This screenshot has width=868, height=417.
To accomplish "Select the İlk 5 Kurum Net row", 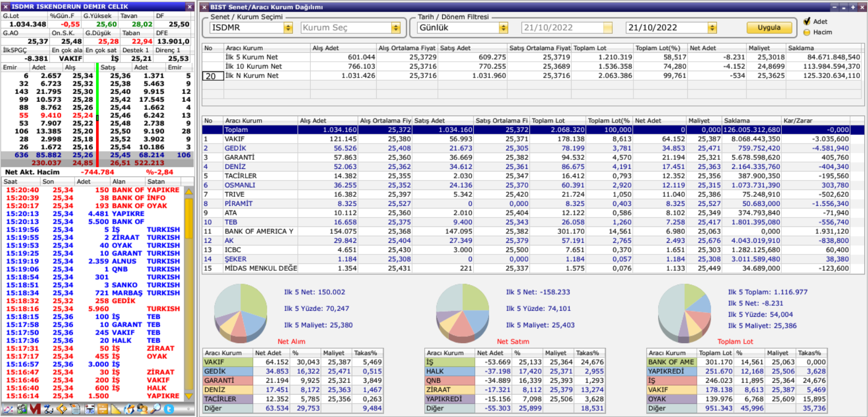I will (x=533, y=57).
